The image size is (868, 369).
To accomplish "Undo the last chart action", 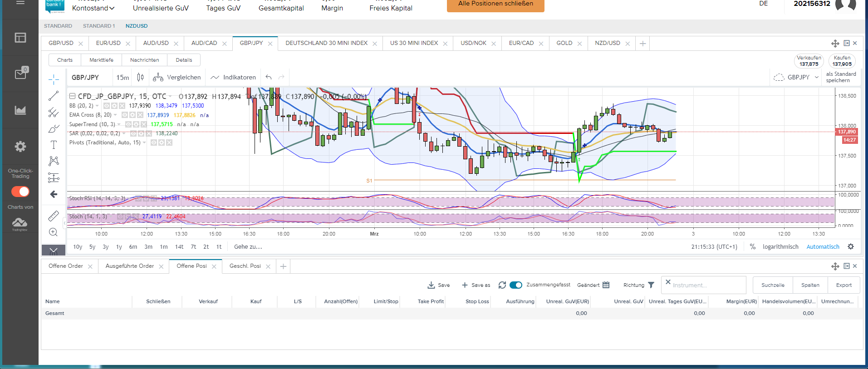I will coord(269,78).
